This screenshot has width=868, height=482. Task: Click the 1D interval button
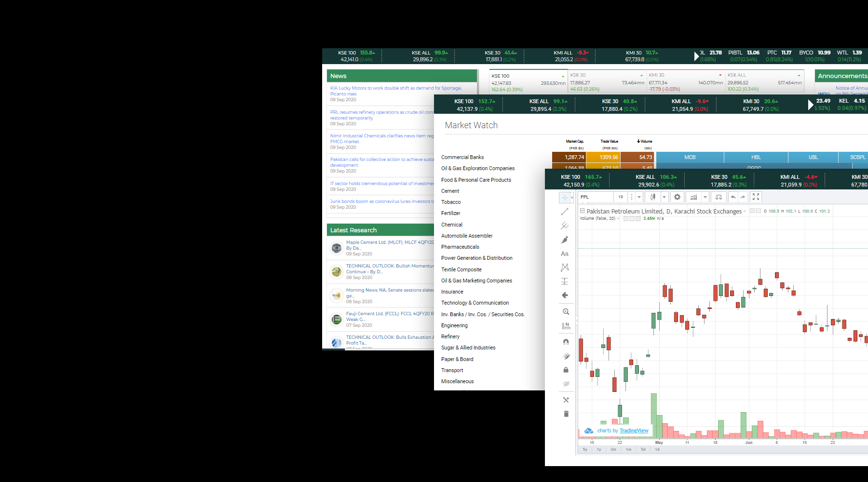tap(621, 197)
